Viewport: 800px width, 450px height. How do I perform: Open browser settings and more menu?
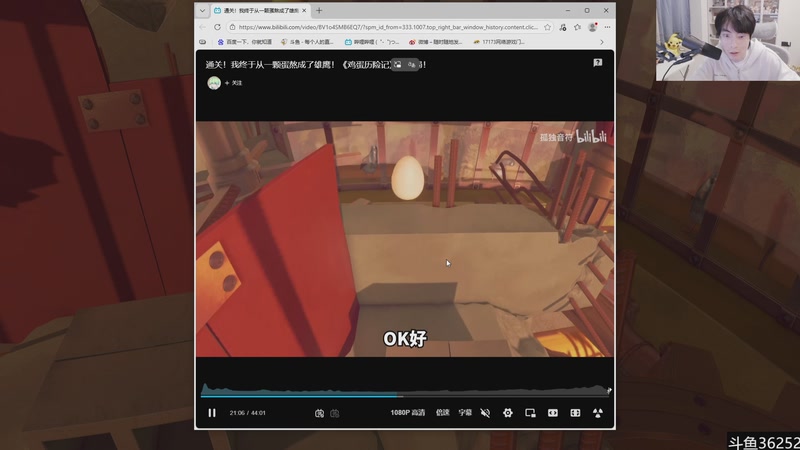click(607, 27)
